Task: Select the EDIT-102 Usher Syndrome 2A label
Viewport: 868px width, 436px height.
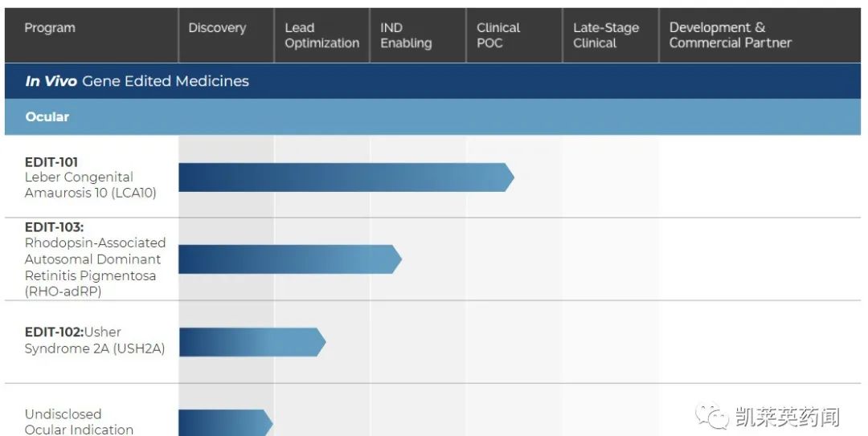Action: click(94, 340)
